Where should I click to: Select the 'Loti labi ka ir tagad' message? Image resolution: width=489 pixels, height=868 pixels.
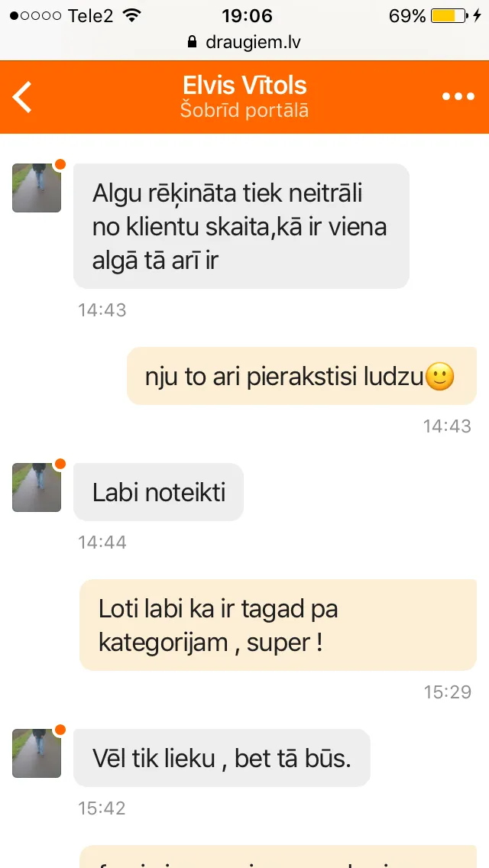coord(278,625)
